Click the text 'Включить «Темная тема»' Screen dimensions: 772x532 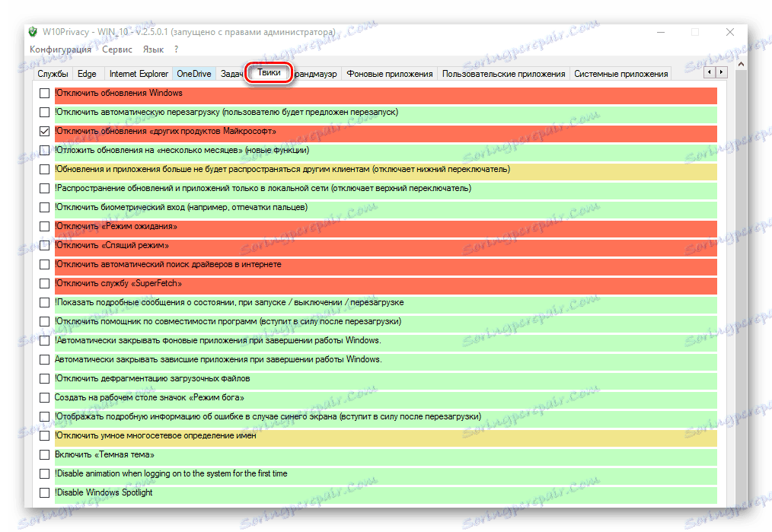coord(104,454)
